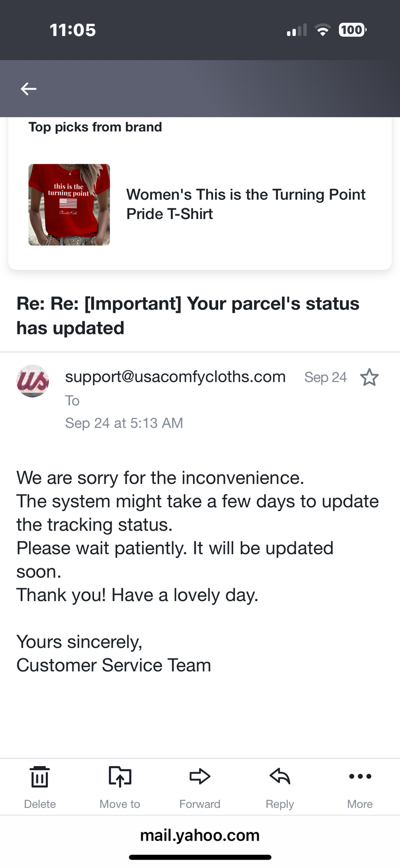Viewport: 400px width, 868px height.
Task: Tap the sender's US avatar
Action: click(33, 381)
